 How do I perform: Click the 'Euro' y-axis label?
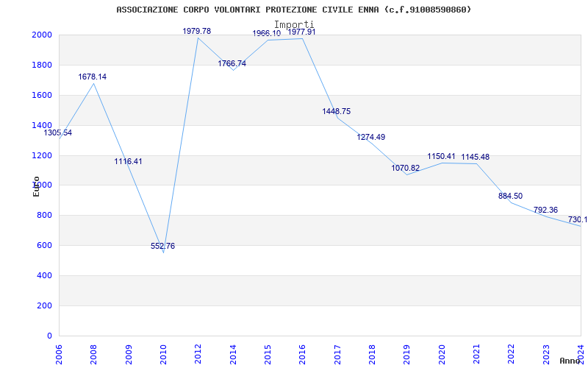(36, 186)
